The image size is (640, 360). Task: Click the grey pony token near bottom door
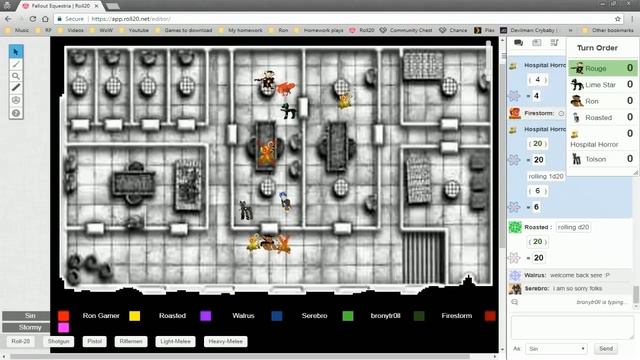[246, 210]
